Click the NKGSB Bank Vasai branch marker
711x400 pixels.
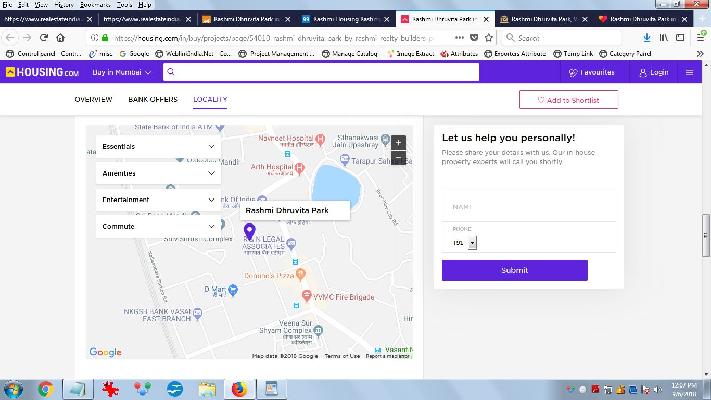[x=197, y=313]
